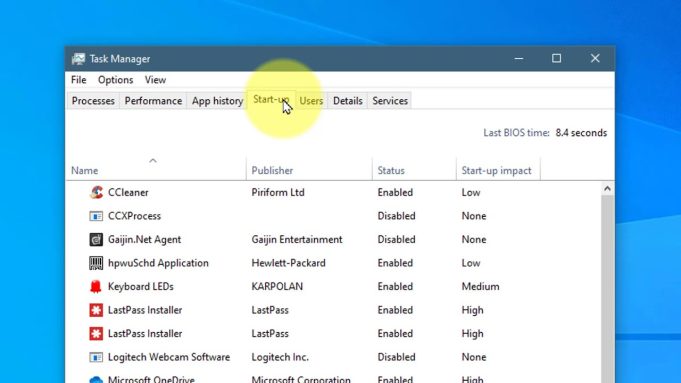Click the sort arrow above Name

[x=153, y=161]
